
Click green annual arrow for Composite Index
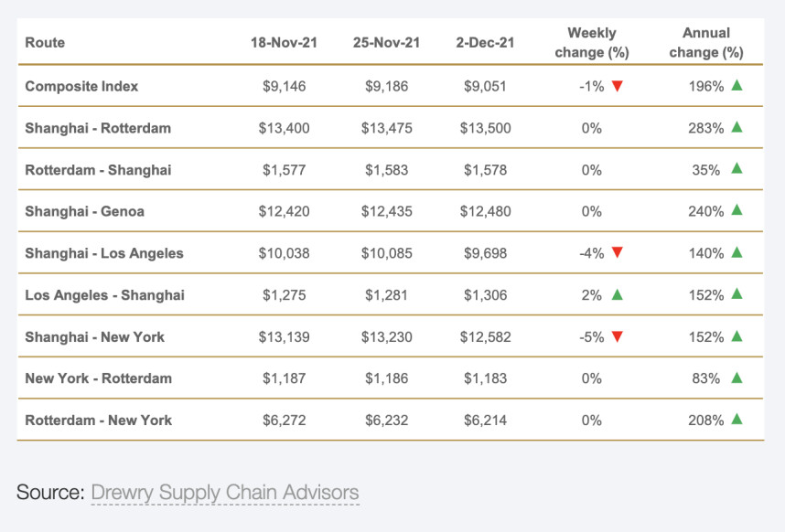[x=737, y=85]
